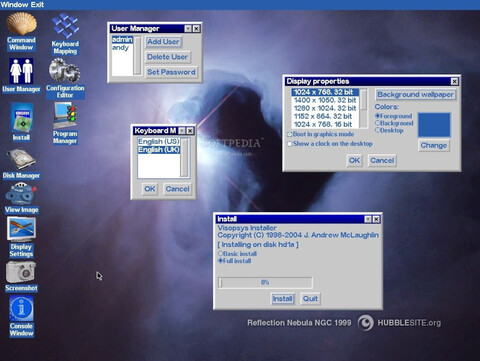Select the Foreground color radio button
This screenshot has height=361, width=480.
pos(378,116)
